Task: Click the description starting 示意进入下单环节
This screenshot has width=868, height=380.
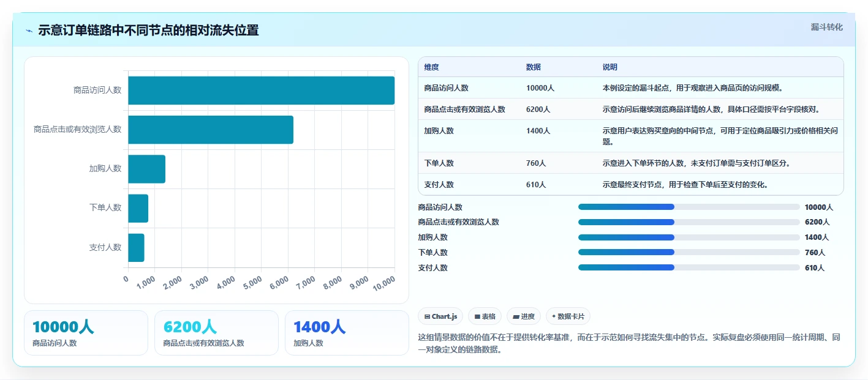Action: 696,163
